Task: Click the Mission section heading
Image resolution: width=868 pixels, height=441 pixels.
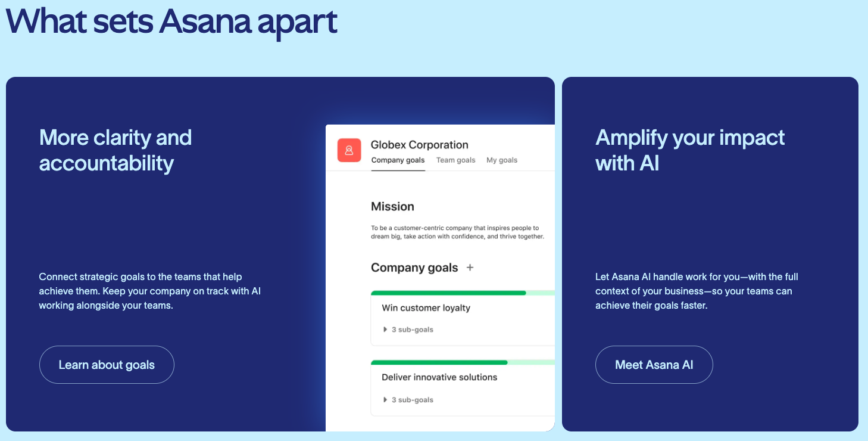Action: 392,207
